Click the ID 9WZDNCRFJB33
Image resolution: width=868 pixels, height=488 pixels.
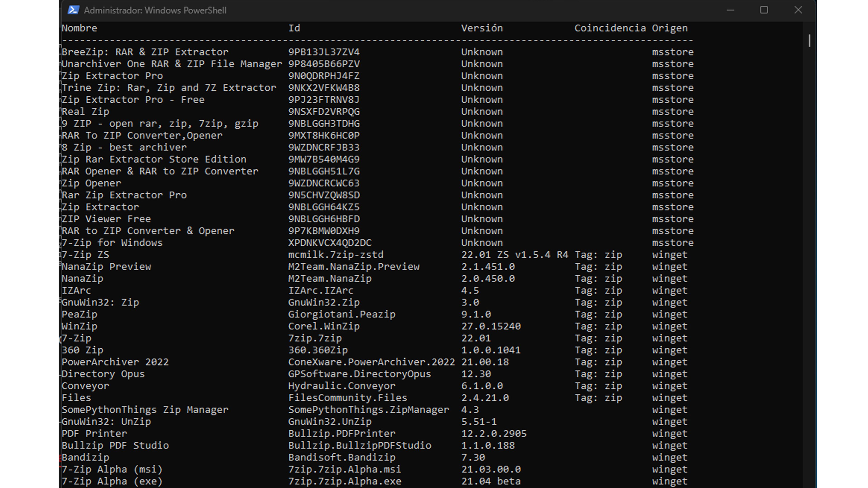324,148
